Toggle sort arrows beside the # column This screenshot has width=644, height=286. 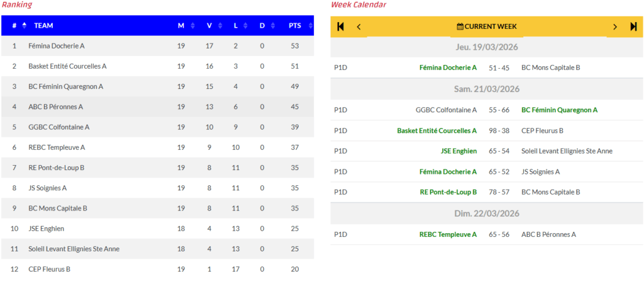coord(25,26)
